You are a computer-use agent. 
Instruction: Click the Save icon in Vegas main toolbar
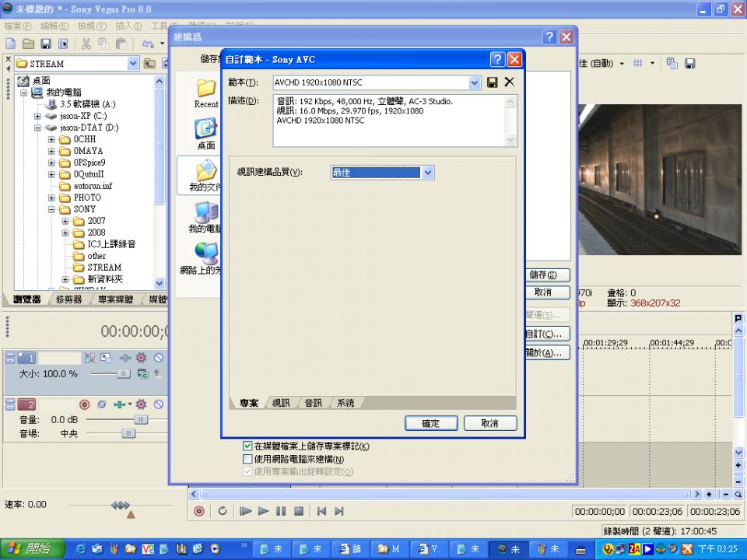pyautogui.click(x=46, y=44)
